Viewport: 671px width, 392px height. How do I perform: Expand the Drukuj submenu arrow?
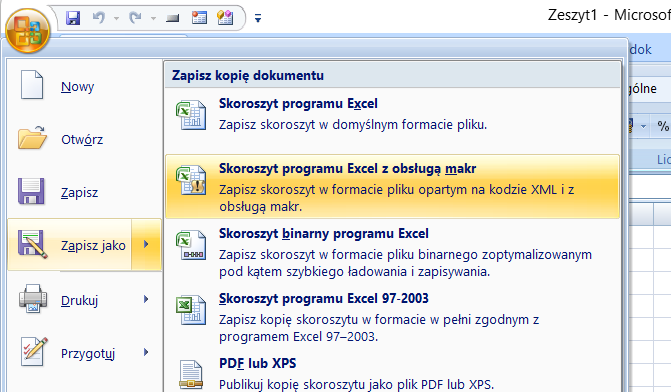[146, 299]
